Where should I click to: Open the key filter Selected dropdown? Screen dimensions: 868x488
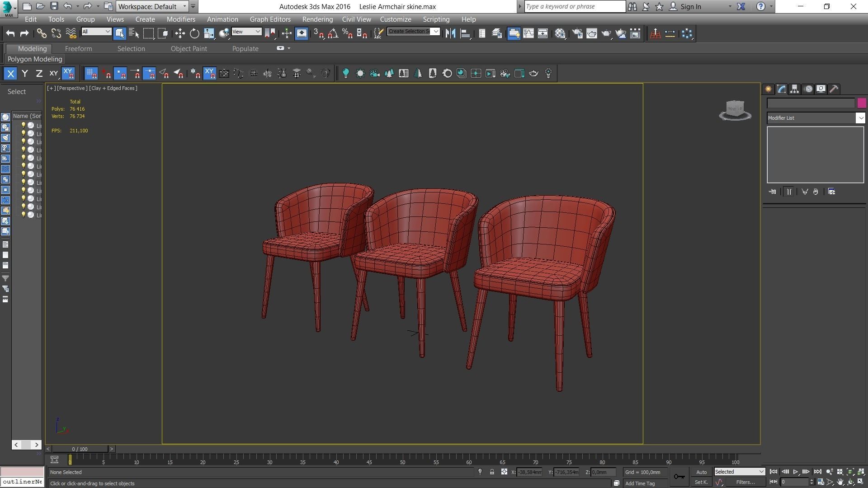pos(740,472)
